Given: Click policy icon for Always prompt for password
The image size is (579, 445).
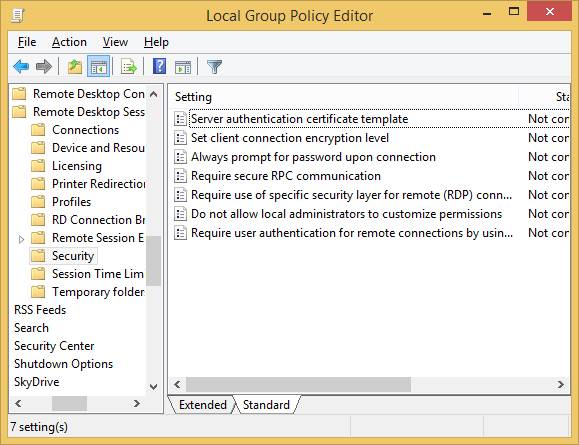Looking at the screenshot, I should (x=180, y=157).
